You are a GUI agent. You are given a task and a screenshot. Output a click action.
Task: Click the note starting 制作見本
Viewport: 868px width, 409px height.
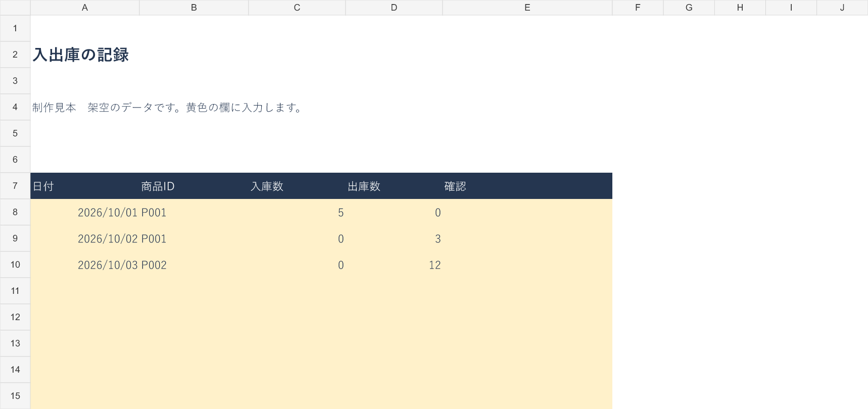tap(167, 108)
